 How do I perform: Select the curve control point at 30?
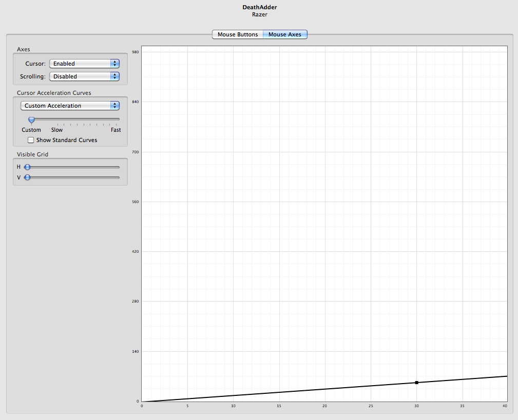click(416, 383)
